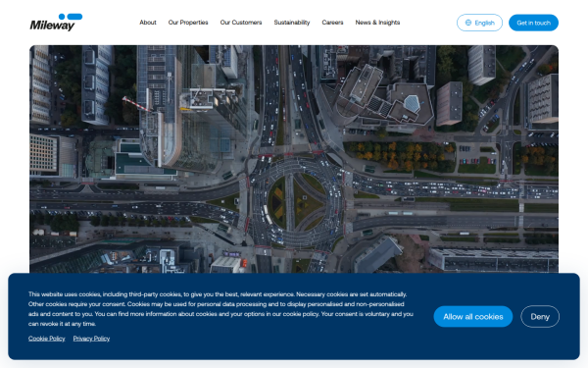Click the cookie notice text
This screenshot has height=368, width=588.
pos(220,309)
